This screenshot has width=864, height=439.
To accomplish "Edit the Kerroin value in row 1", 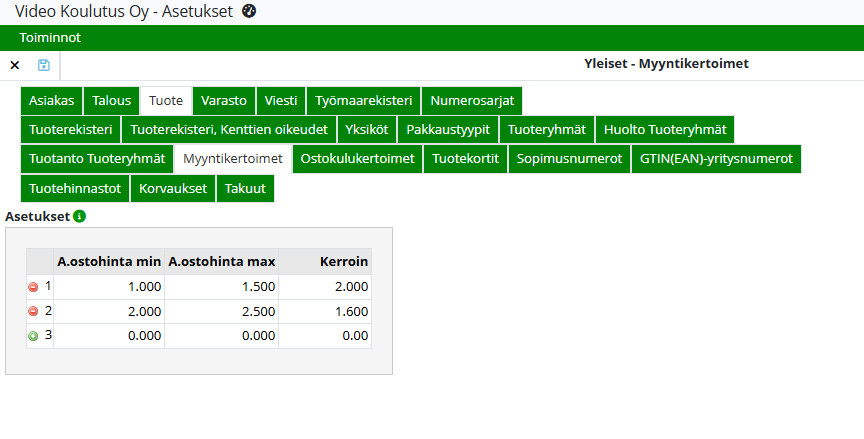I will pyautogui.click(x=325, y=287).
